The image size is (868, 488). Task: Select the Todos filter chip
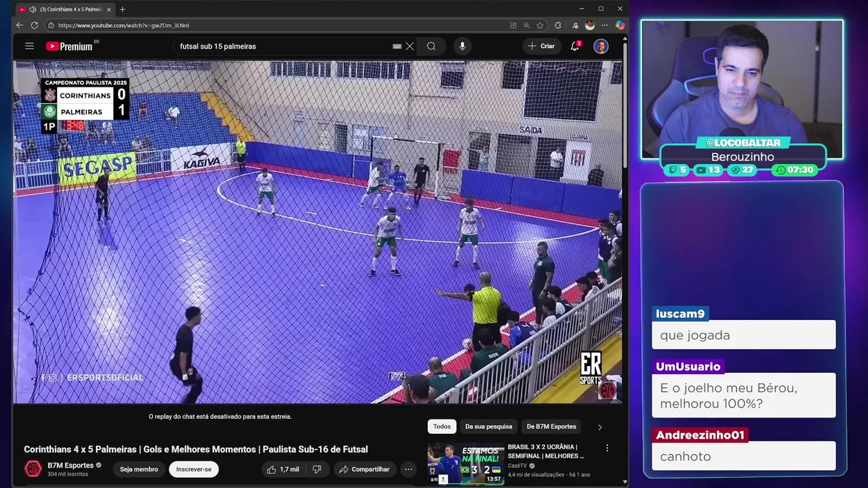pyautogui.click(x=442, y=426)
